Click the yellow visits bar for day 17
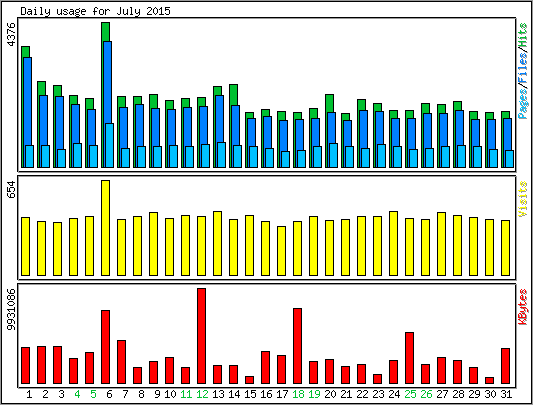 (281, 251)
